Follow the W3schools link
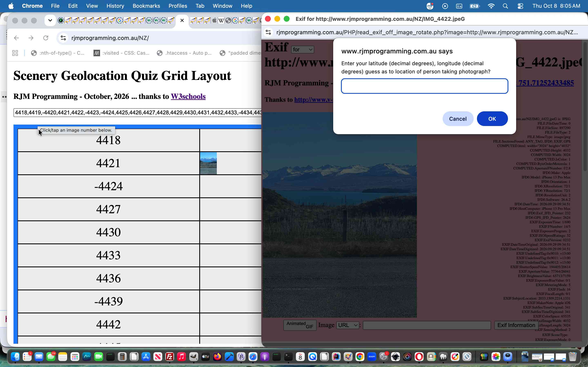 188,96
